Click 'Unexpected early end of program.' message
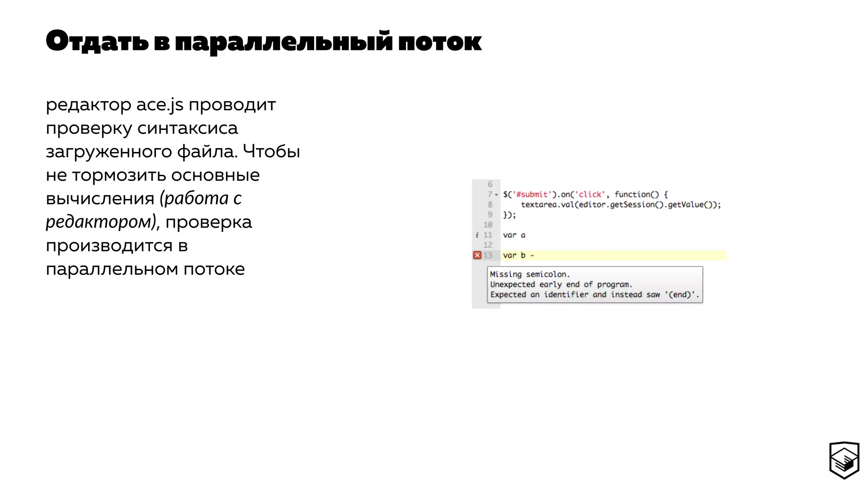This screenshot has width=868, height=488. pyautogui.click(x=561, y=284)
